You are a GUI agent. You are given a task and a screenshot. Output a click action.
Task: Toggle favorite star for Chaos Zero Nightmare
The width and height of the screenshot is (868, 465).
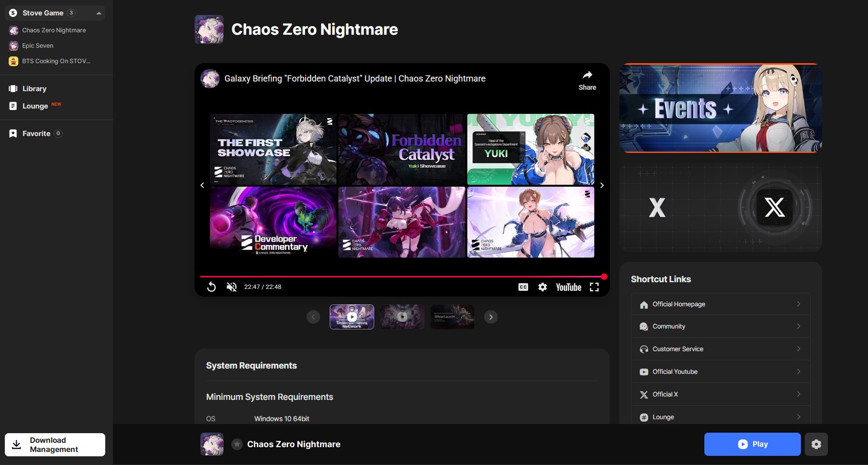[x=237, y=444]
